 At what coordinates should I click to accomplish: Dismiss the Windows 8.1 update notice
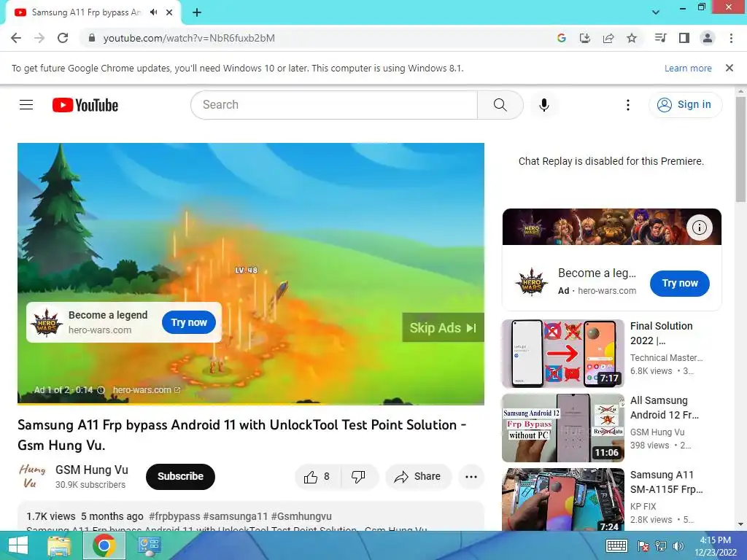729,68
